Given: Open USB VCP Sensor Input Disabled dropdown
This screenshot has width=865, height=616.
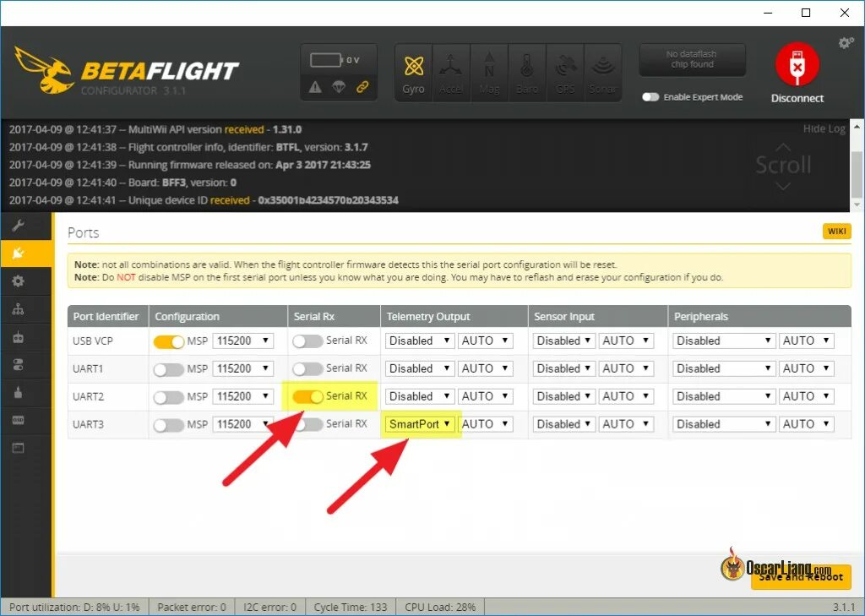Looking at the screenshot, I should (563, 341).
